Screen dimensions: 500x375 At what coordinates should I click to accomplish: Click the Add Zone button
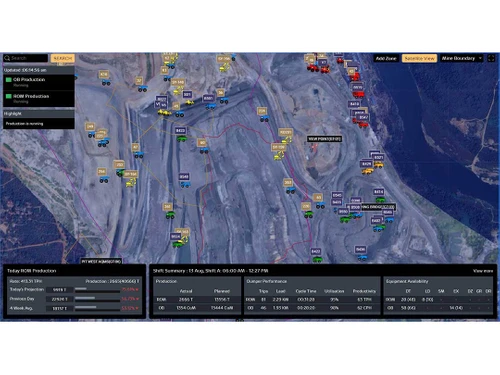click(x=386, y=58)
